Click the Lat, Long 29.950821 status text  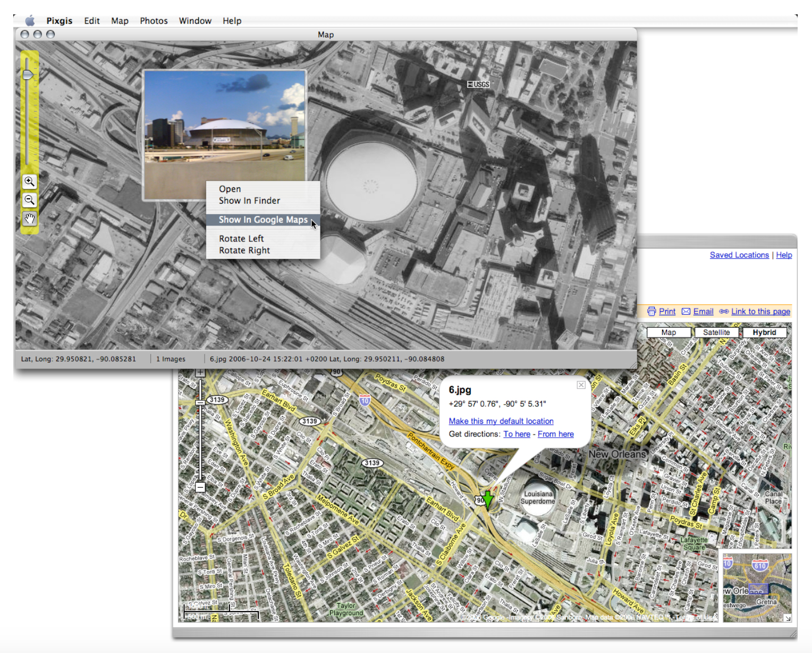[x=79, y=359]
